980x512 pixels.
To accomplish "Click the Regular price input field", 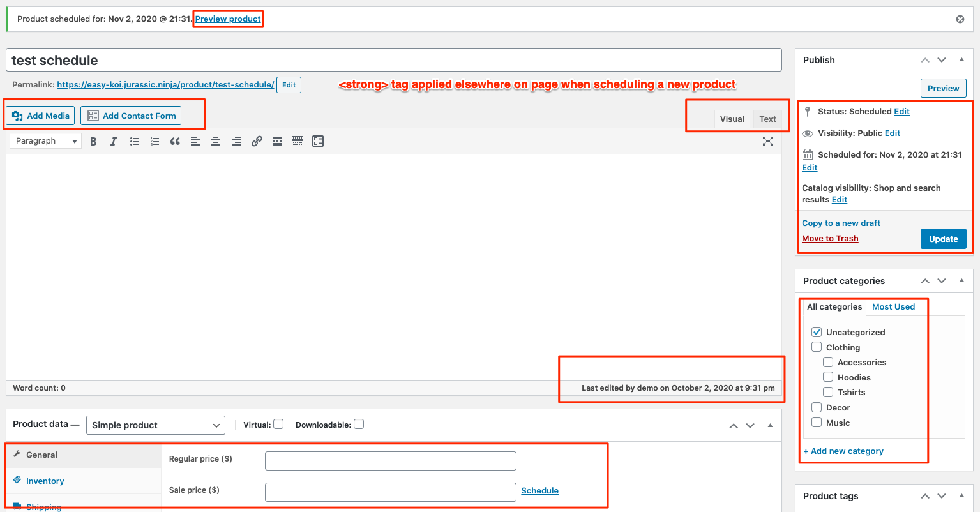I will (x=390, y=460).
